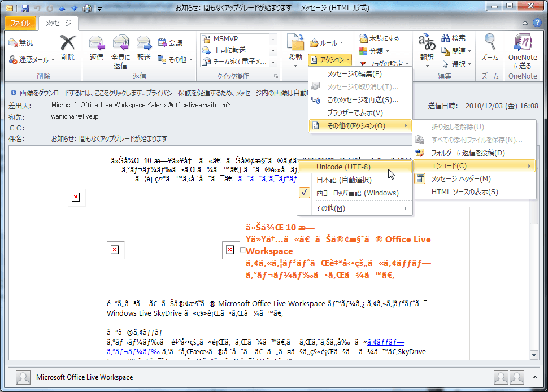Click sender contact photo in people pane

coord(23,377)
